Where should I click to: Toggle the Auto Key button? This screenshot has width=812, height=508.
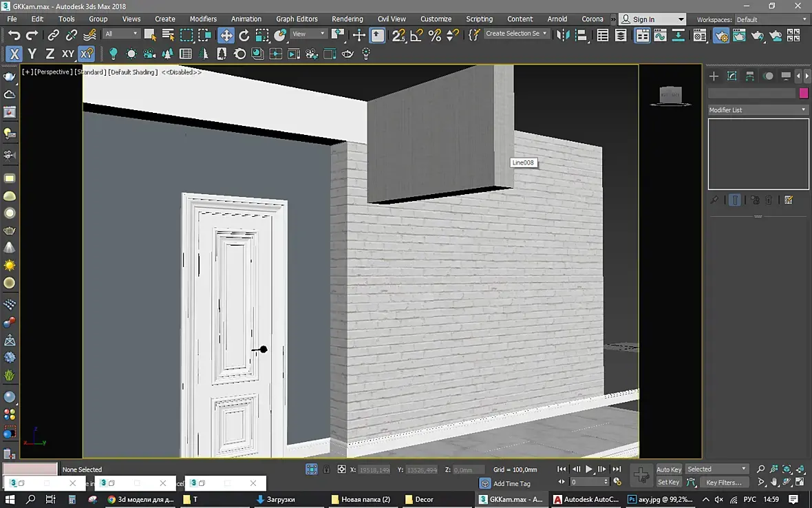[668, 469]
